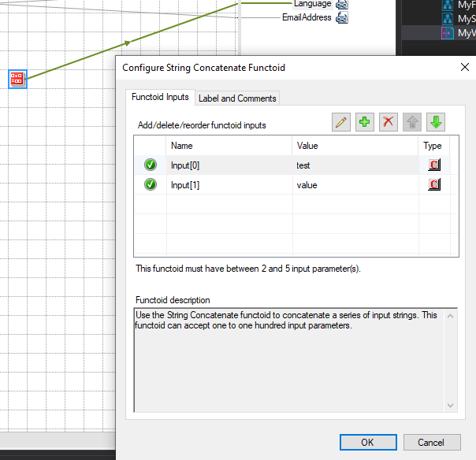This screenshot has width=476, height=460.
Task: Click the description scrollbar down arrow
Action: coord(452,405)
